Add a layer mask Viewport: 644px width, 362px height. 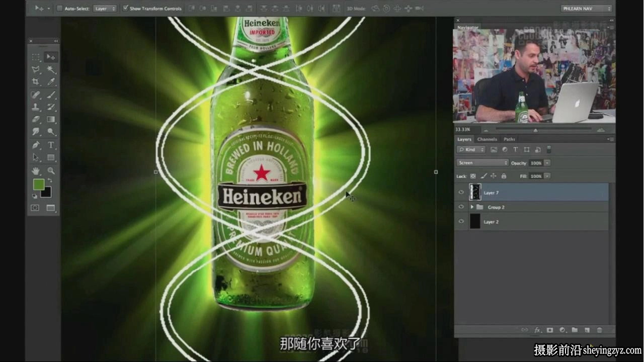point(550,330)
